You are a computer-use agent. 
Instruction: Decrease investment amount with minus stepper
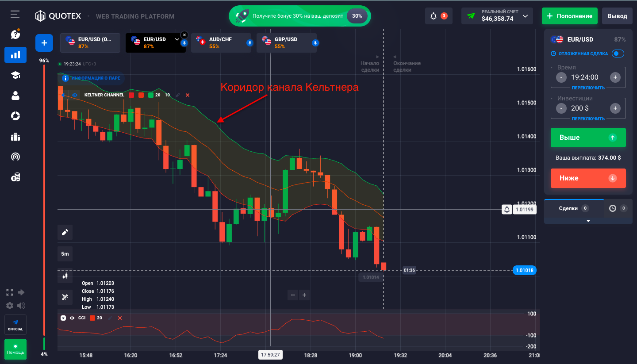tap(561, 108)
